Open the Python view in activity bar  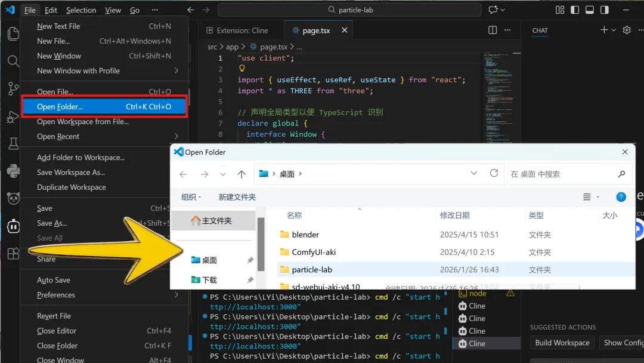pyautogui.click(x=13, y=171)
